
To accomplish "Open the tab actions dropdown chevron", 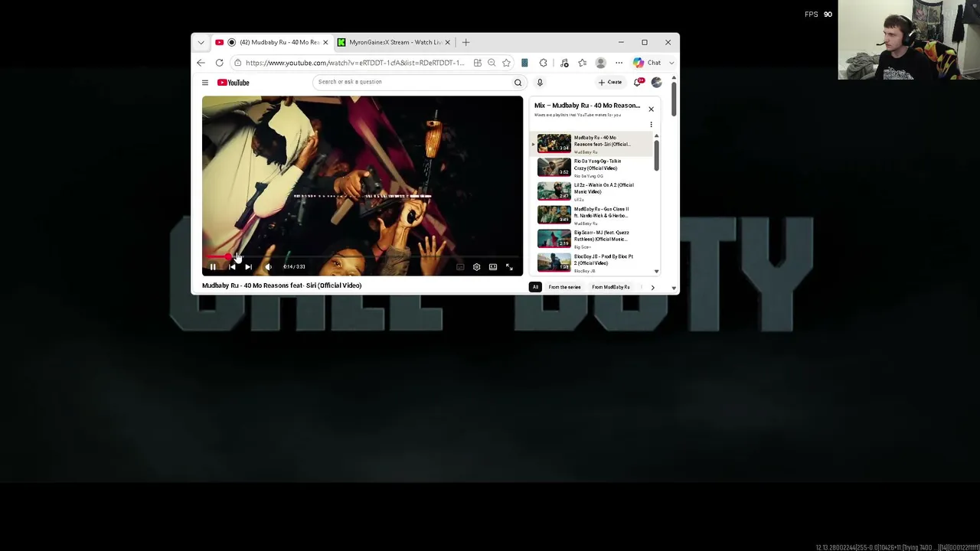I will (201, 42).
